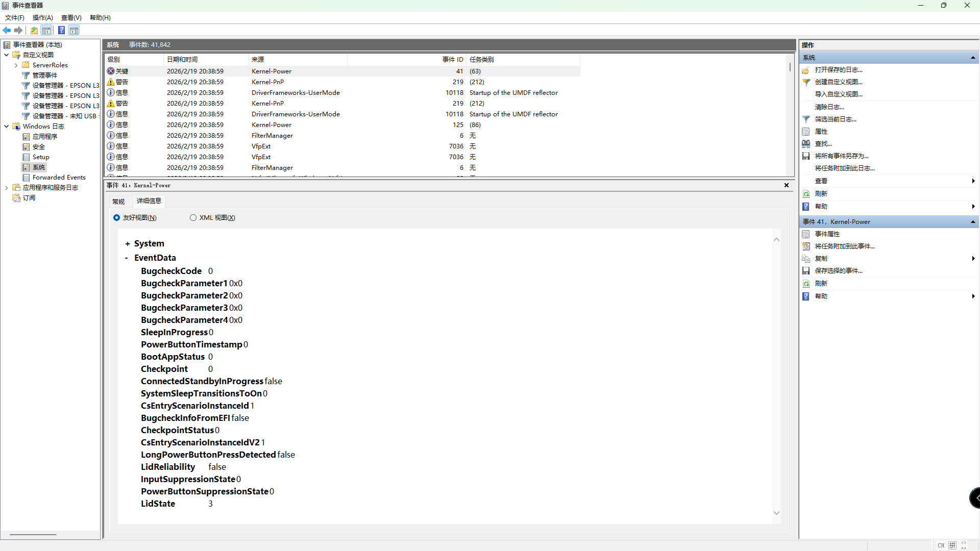Expand the ServerRoles tree folder
The width and height of the screenshot is (980, 551).
click(16, 65)
